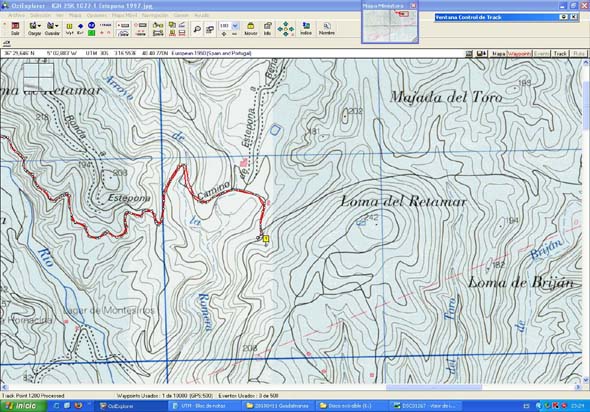Click the show route on map icon
This screenshot has width=590, height=412.
pos(123,33)
